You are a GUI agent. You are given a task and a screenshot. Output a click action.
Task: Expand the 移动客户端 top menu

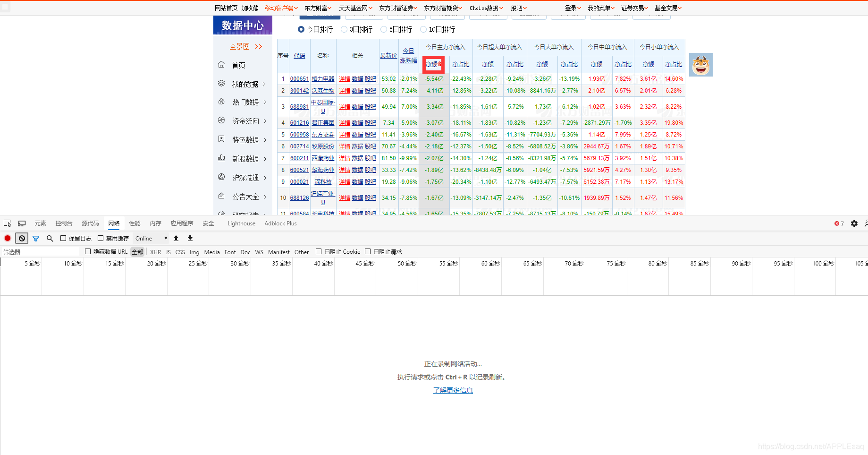(281, 8)
